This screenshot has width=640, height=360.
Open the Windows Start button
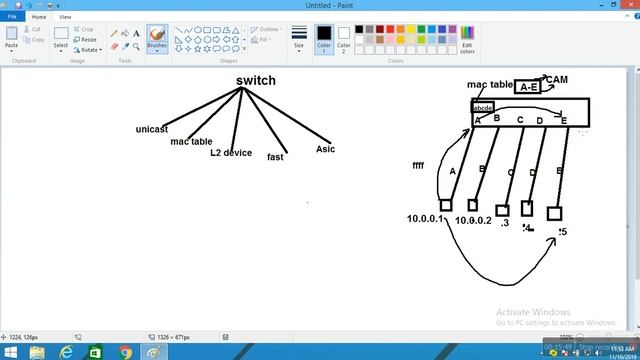point(11,352)
